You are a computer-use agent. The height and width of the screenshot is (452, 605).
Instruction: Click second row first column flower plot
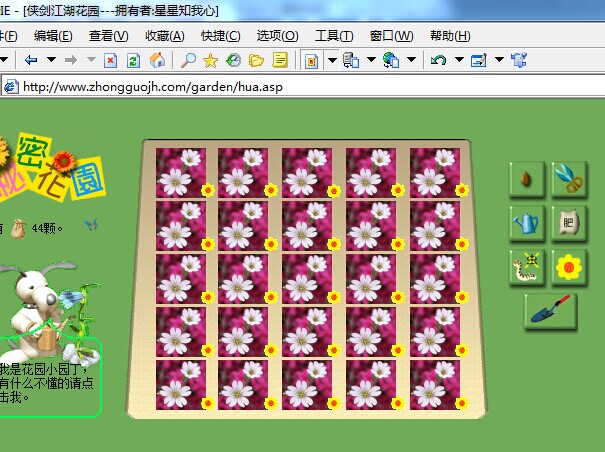point(181,226)
